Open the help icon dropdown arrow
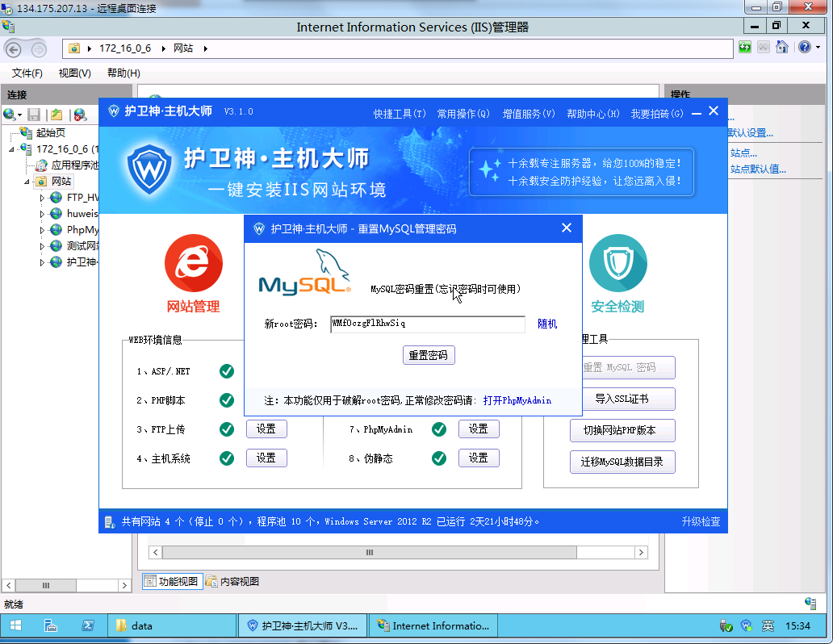The image size is (833, 644). tap(818, 48)
